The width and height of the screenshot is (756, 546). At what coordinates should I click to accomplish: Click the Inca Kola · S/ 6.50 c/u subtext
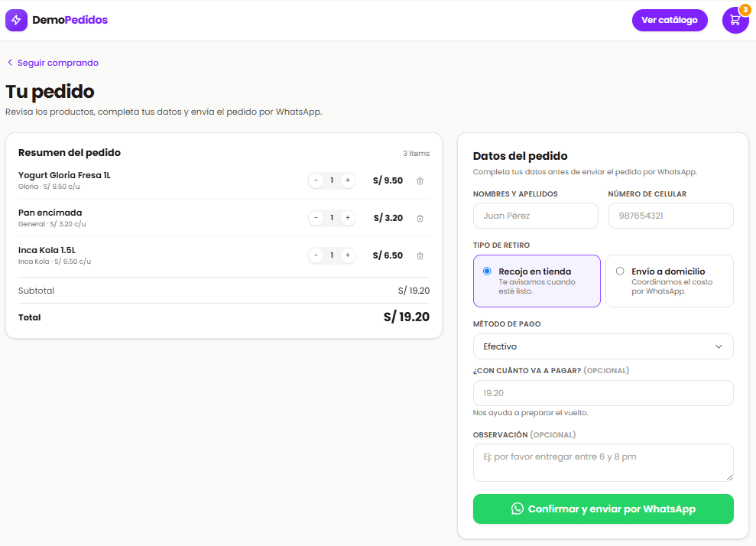54,262
